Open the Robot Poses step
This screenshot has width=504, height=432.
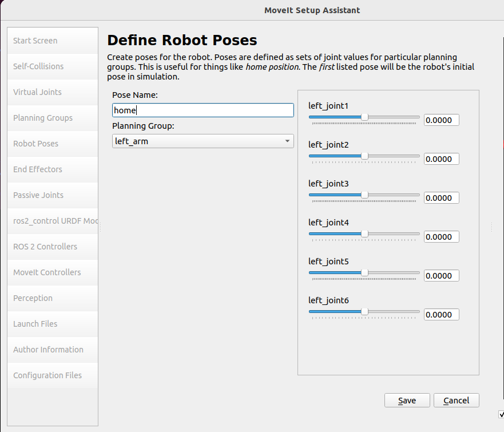pyautogui.click(x=53, y=144)
